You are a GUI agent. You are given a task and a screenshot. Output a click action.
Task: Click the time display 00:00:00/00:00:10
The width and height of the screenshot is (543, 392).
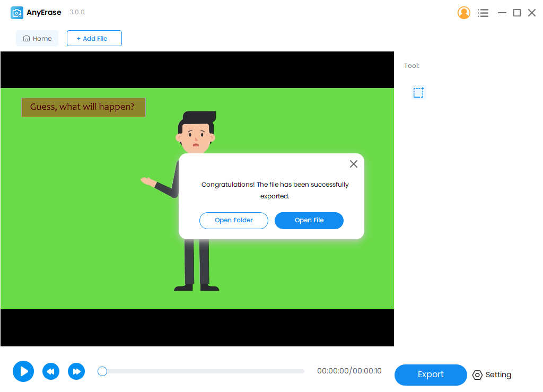(349, 371)
